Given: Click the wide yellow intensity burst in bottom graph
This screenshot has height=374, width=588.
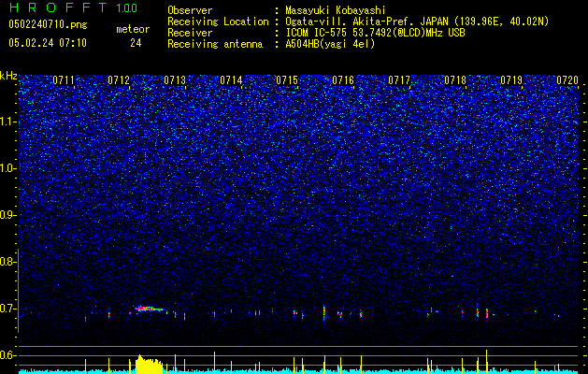Looking at the screenshot, I should 149,365.
